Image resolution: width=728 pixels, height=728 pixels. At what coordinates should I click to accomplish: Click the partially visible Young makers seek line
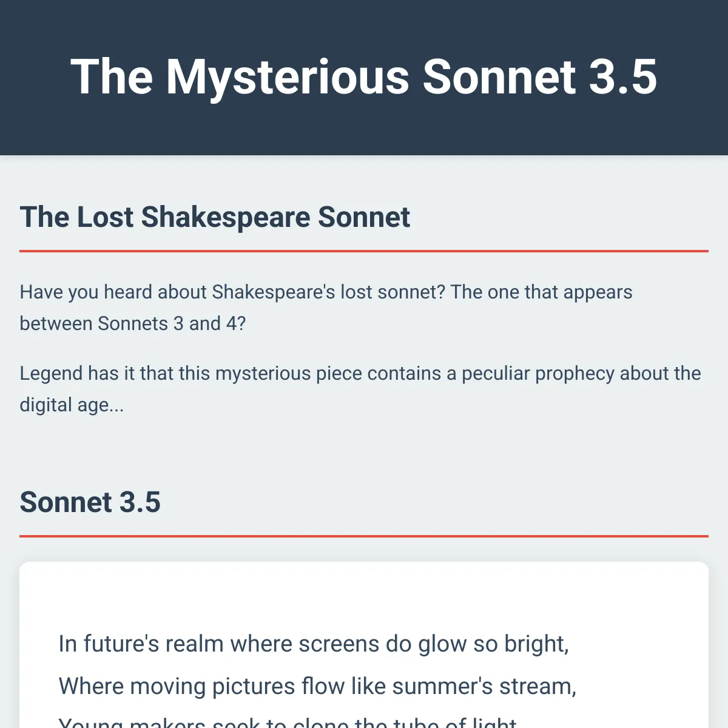point(288,722)
